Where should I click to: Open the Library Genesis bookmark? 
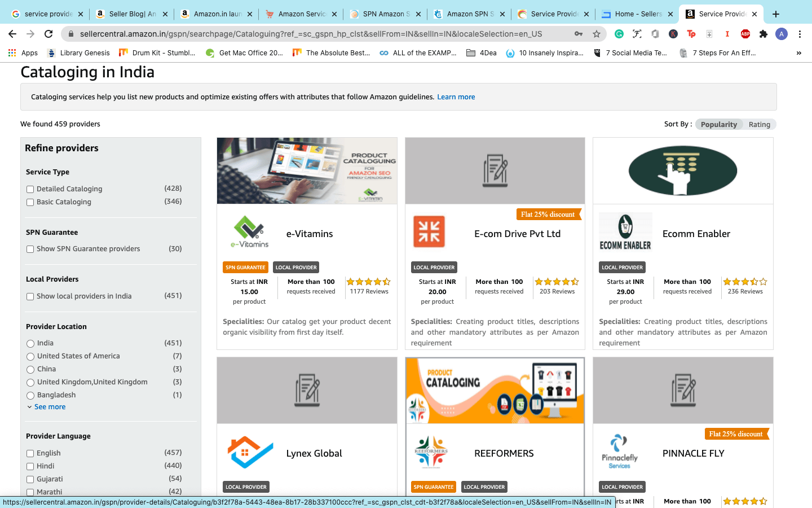(x=79, y=53)
